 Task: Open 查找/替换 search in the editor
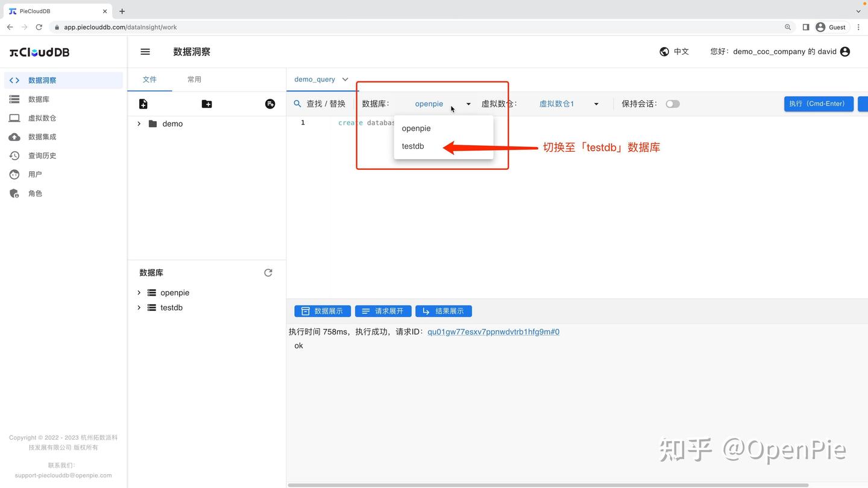[x=319, y=103]
